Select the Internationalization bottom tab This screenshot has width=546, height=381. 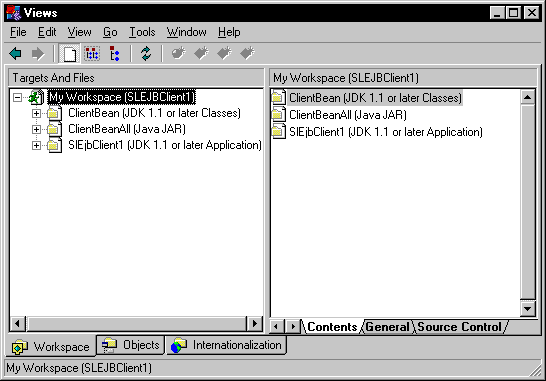pos(226,345)
